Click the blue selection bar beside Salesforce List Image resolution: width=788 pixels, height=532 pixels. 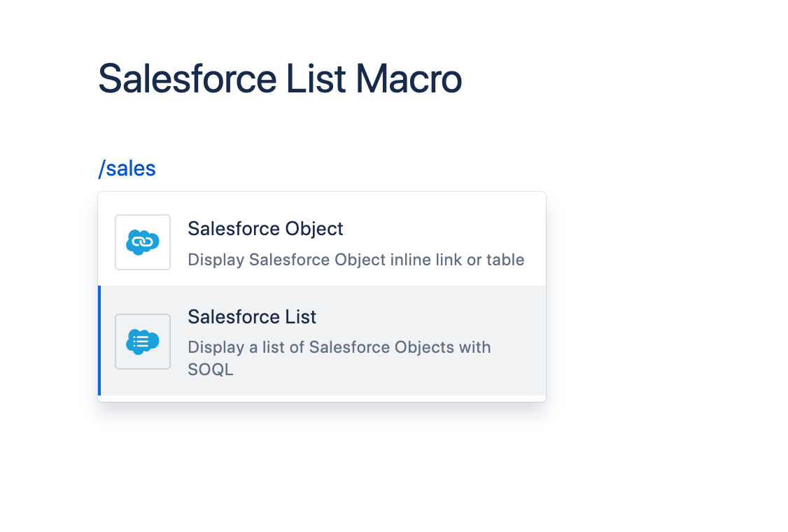[x=99, y=340]
